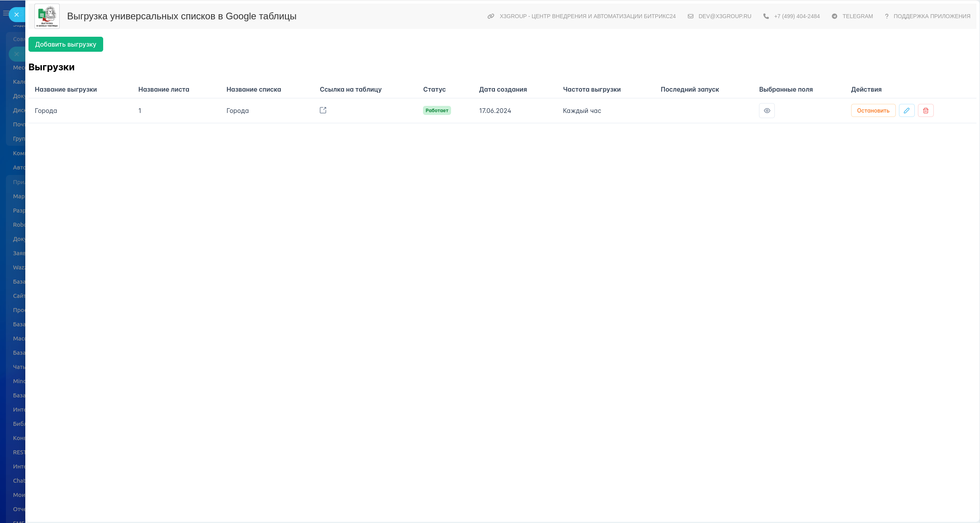Click the Статус column header
The height and width of the screenshot is (523, 980).
click(434, 89)
